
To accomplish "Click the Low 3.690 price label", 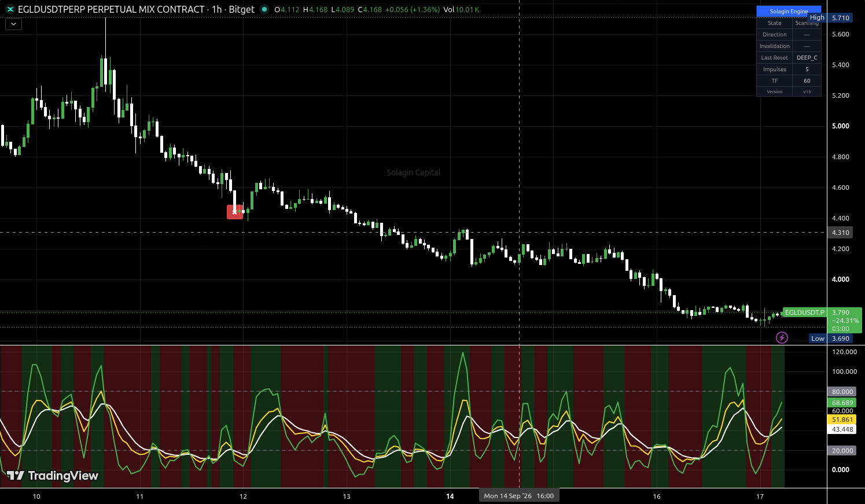I will tap(831, 339).
